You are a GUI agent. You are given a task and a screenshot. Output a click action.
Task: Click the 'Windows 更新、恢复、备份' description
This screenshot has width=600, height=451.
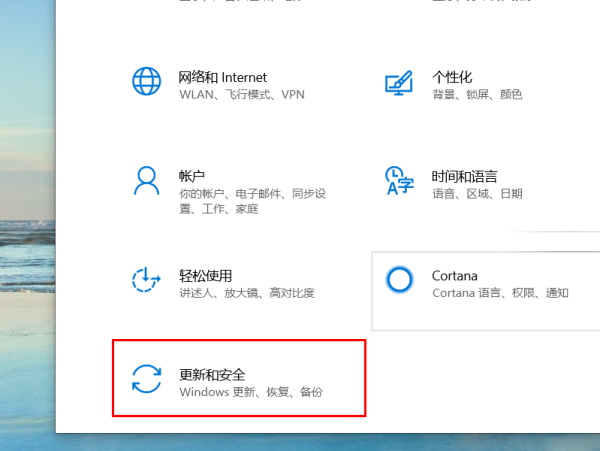(251, 392)
